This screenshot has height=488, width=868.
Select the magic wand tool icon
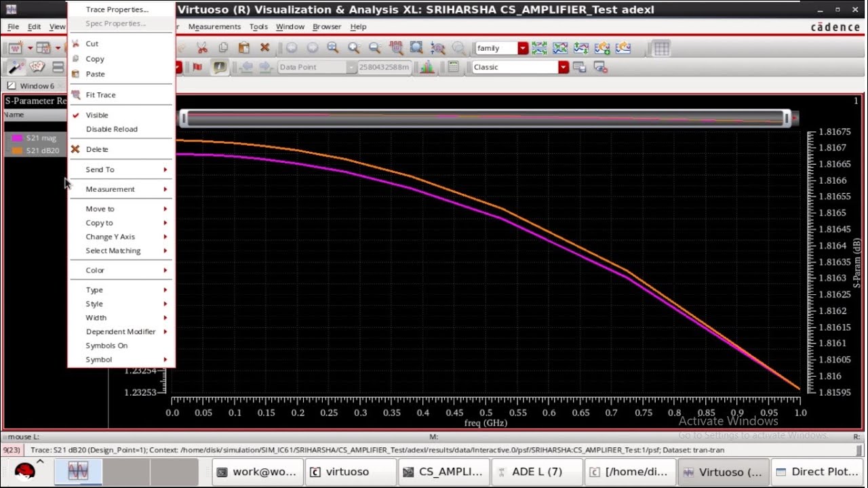(15, 67)
